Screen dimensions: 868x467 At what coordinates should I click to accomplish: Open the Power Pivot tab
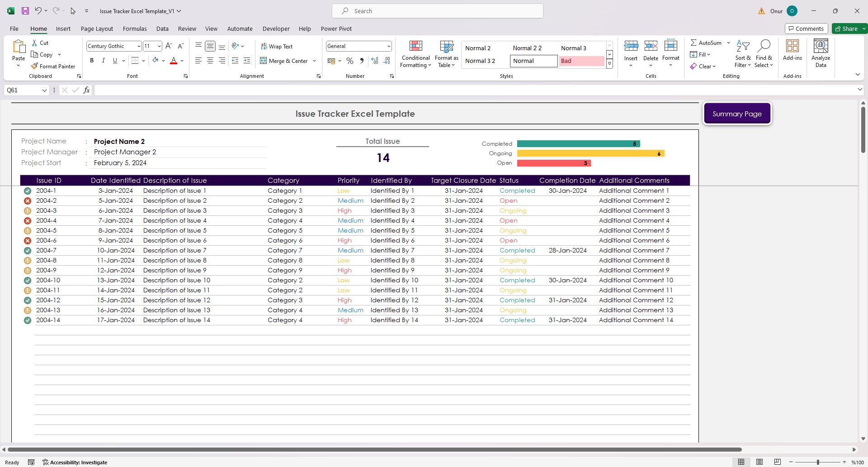(336, 29)
